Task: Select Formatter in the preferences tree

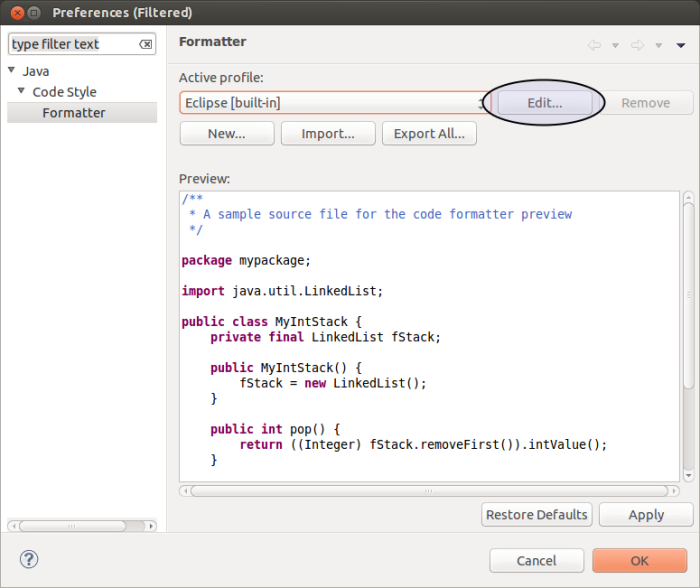Action: (x=73, y=113)
